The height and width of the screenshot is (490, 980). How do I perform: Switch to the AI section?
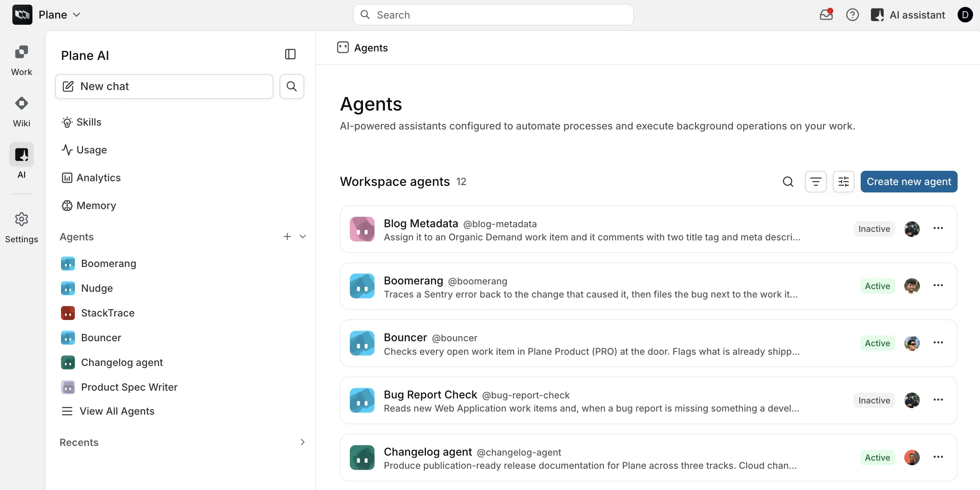[22, 161]
